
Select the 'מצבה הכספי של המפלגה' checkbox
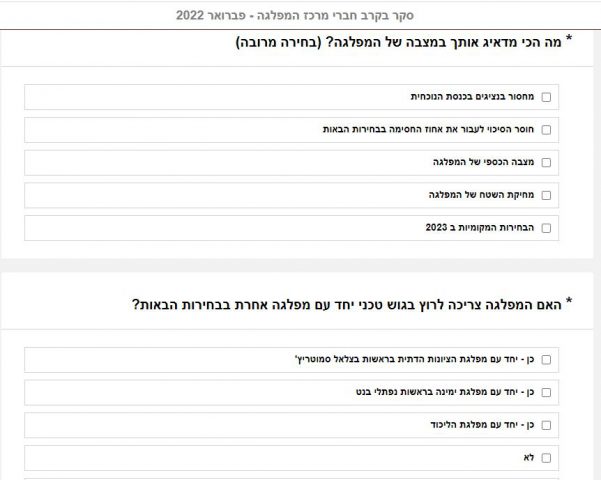546,162
